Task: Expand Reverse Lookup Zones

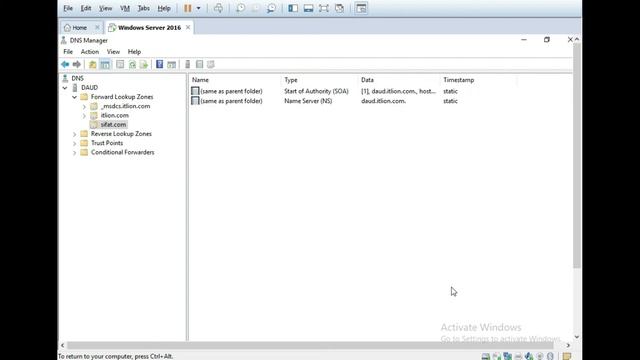Action: [74, 134]
